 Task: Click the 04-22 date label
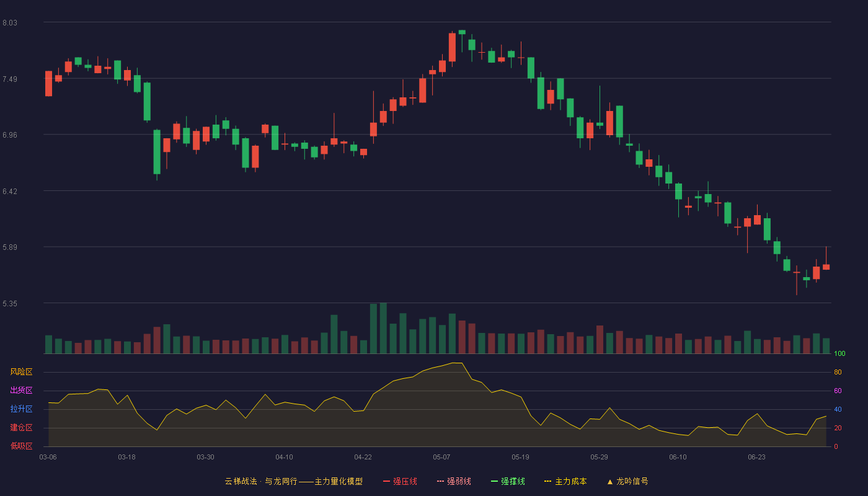click(363, 457)
